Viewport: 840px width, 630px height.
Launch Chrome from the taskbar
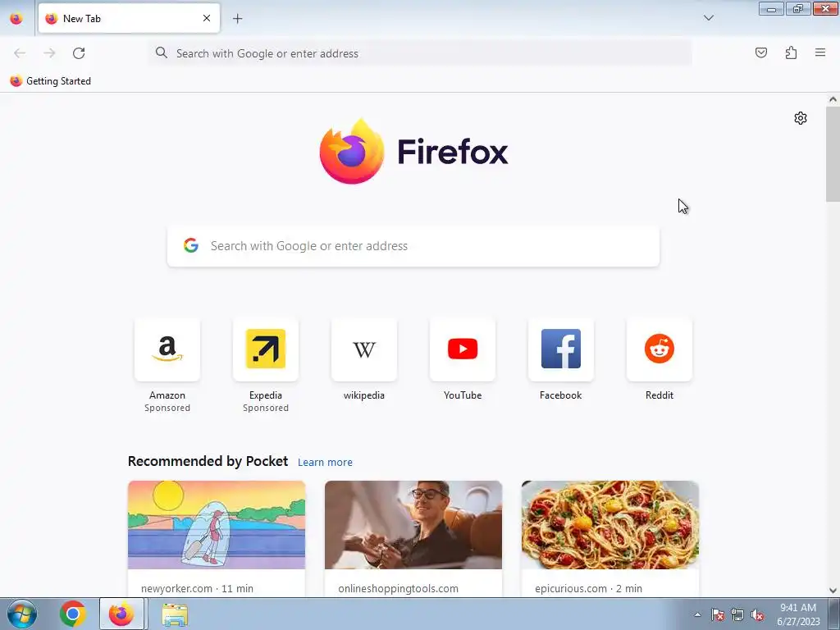pos(72,614)
